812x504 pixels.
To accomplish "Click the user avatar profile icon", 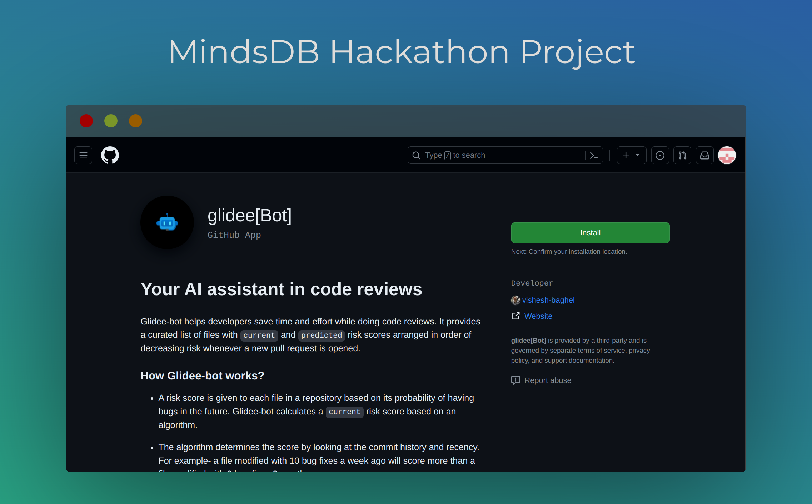I will pyautogui.click(x=726, y=155).
